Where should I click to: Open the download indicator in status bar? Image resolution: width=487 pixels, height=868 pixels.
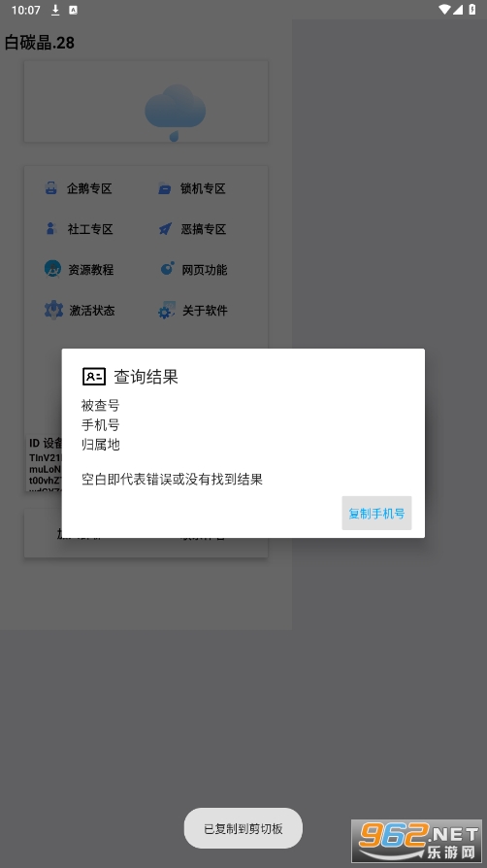(55, 10)
